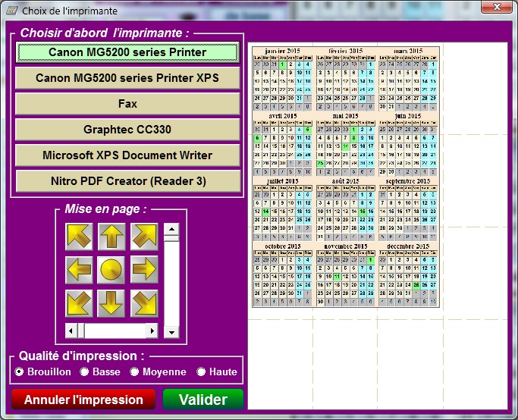Click the down arrow layout icon
This screenshot has height=420, width=518.
111,303
